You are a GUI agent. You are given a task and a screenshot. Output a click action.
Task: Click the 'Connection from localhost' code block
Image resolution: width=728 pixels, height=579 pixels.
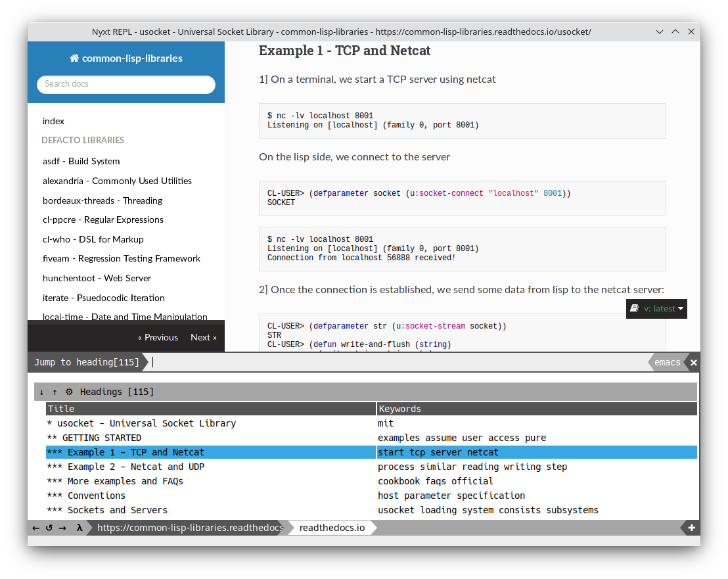(x=462, y=249)
